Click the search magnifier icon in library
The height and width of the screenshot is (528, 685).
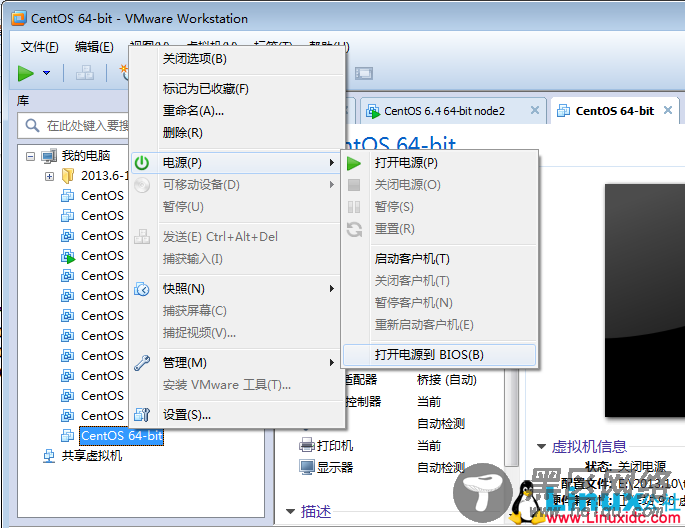[32, 125]
